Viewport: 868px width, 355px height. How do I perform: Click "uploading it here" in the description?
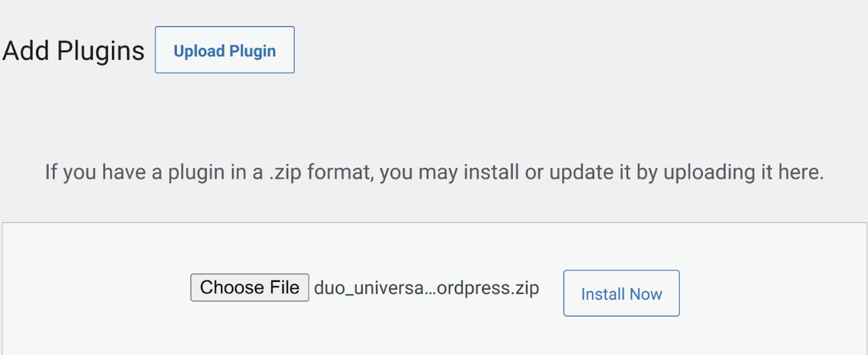click(x=743, y=172)
